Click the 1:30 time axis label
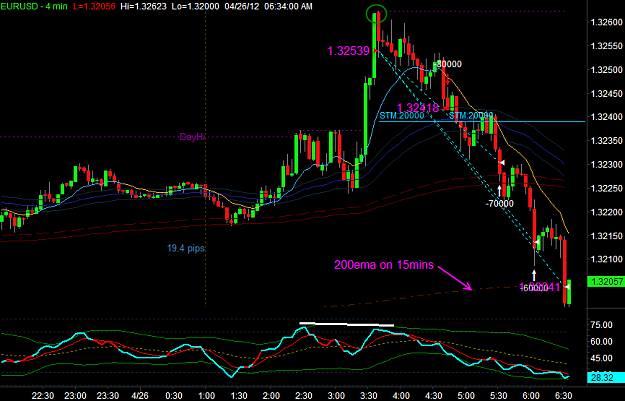This screenshot has height=401, width=625. pos(239,396)
